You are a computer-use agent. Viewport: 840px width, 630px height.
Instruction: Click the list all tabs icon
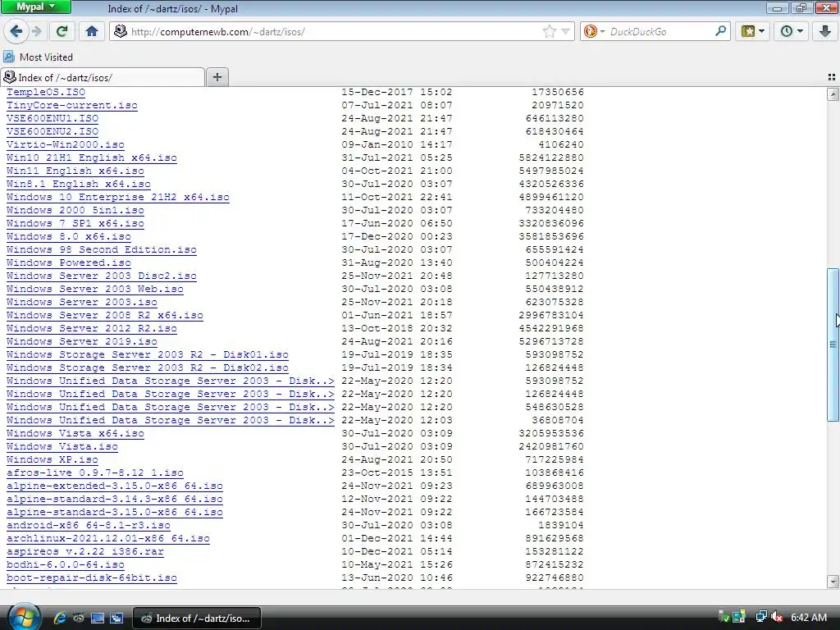click(832, 77)
